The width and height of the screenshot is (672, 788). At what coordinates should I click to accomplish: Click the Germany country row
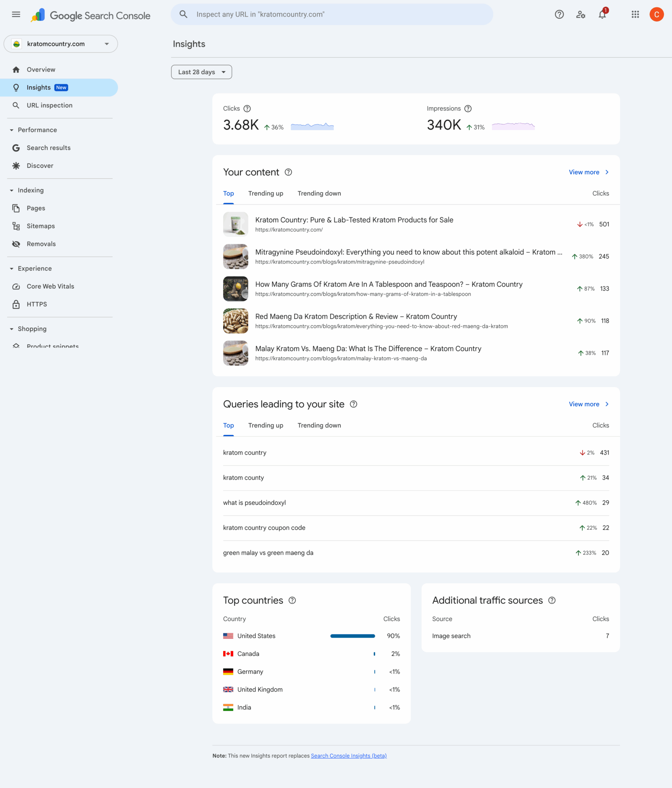click(x=311, y=672)
